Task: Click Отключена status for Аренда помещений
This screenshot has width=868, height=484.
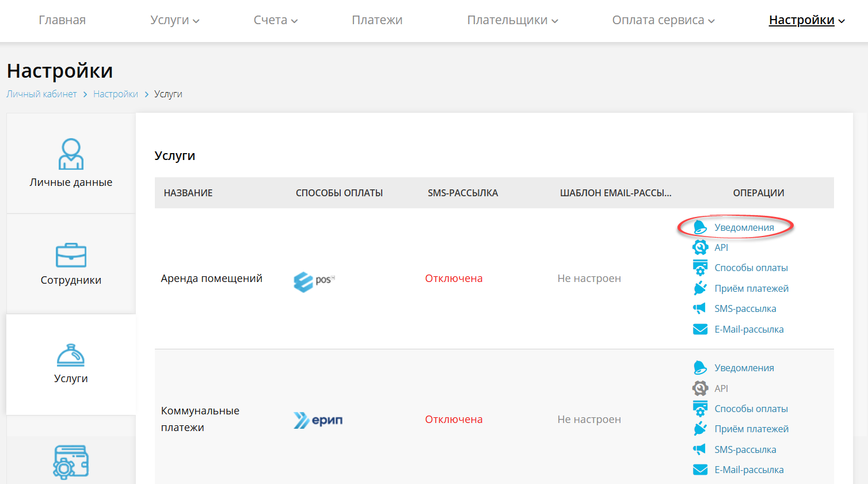Action: pos(454,279)
